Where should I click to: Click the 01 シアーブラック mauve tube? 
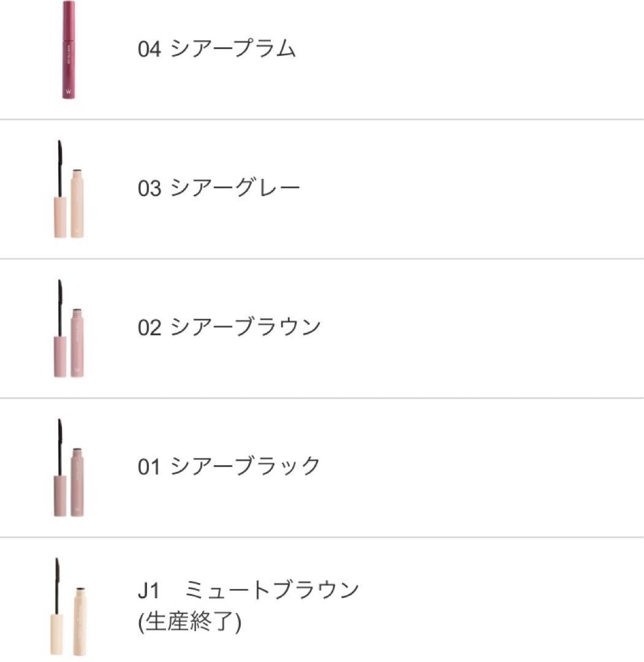[x=77, y=481]
